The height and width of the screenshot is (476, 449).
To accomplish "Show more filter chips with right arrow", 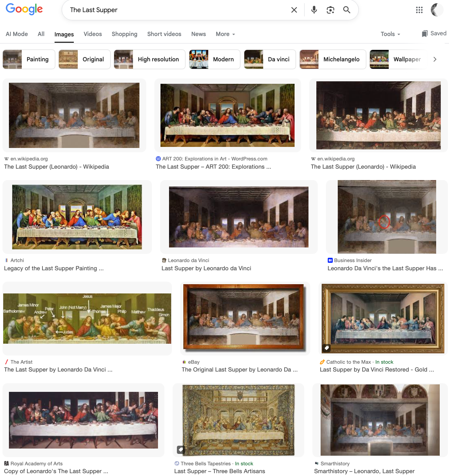I will pos(435,59).
